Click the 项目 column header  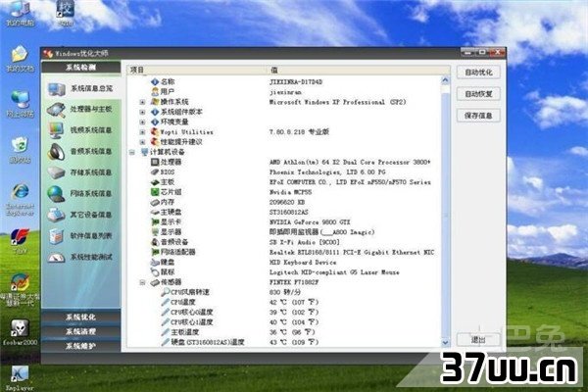pyautogui.click(x=197, y=70)
